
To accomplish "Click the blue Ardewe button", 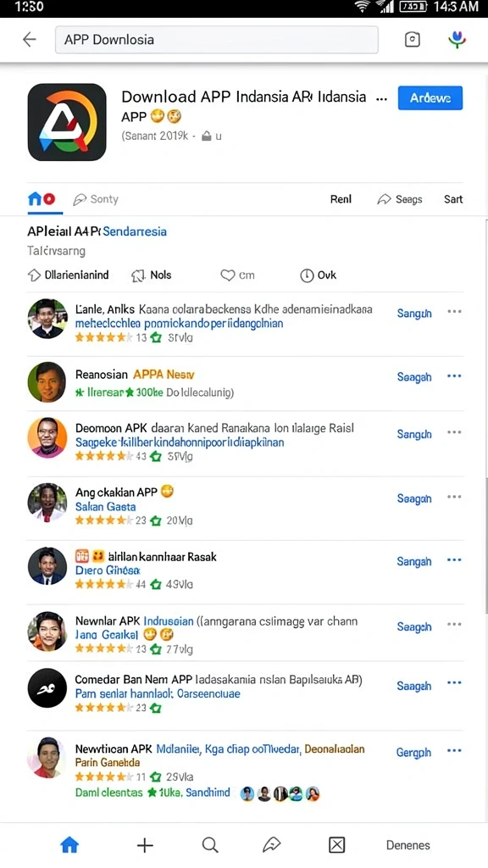I will point(430,98).
